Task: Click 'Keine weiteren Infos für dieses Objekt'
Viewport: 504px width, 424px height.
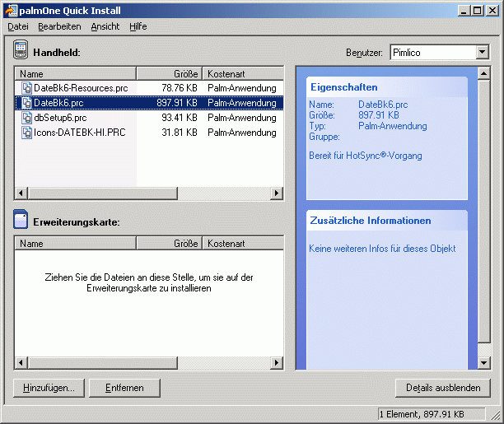Action: 382,249
